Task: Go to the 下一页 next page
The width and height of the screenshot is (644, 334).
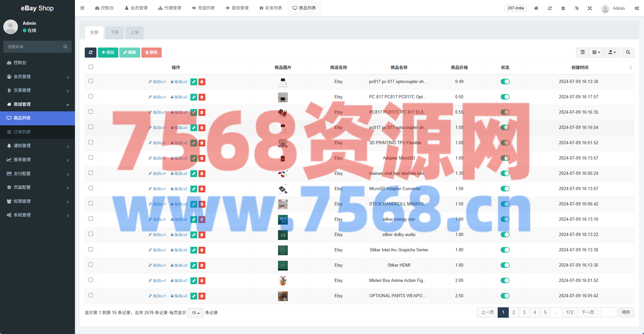Action: [x=588, y=313]
